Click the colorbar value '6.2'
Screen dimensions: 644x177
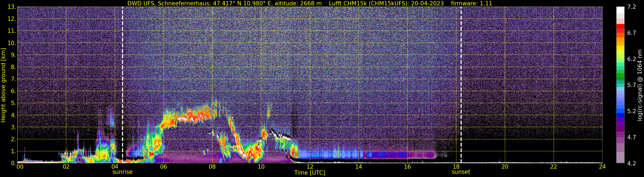click(632, 59)
